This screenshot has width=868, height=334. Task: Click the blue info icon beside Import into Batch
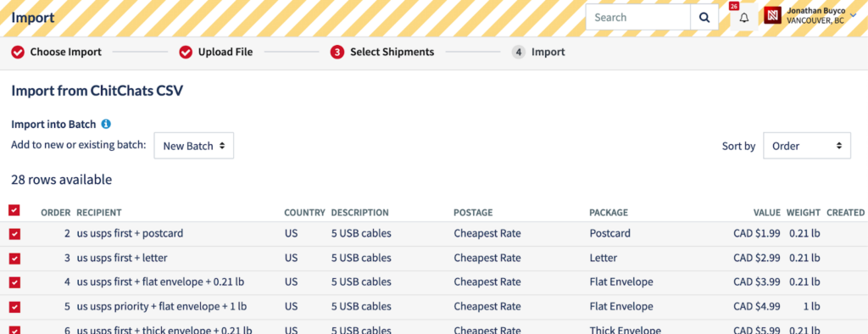[x=106, y=124]
